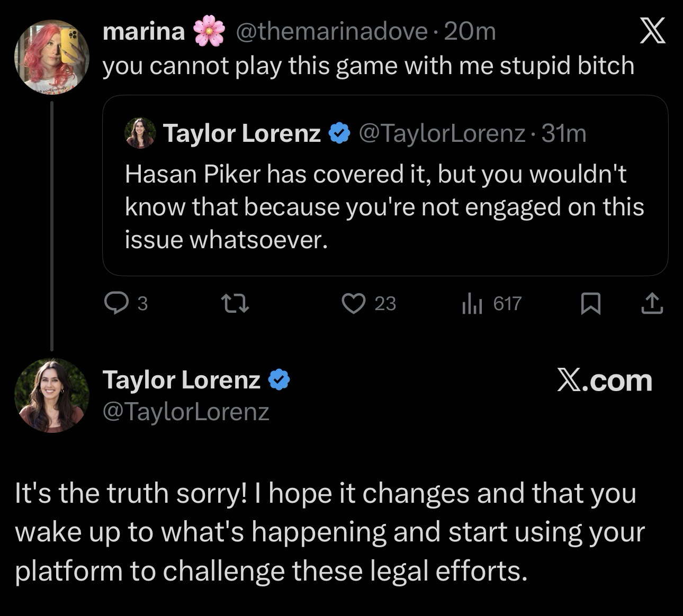
Task: Click the share upload icon
Action: pos(652,304)
